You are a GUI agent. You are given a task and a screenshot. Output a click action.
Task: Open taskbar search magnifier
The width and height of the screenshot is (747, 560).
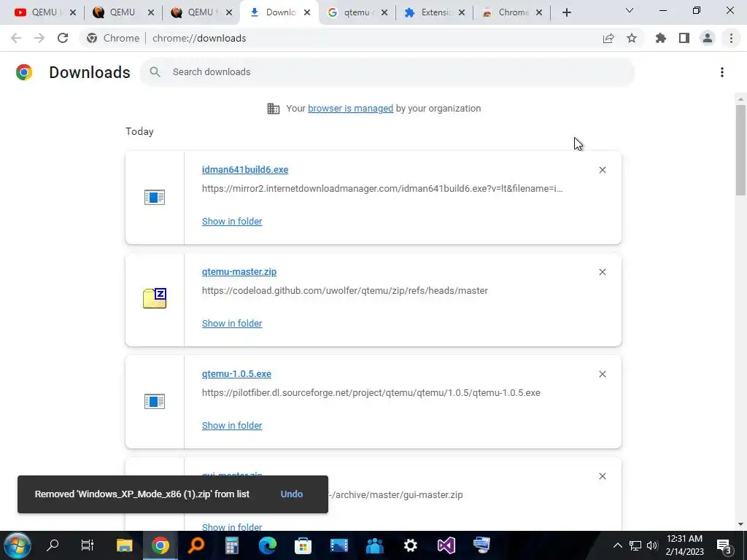53,545
